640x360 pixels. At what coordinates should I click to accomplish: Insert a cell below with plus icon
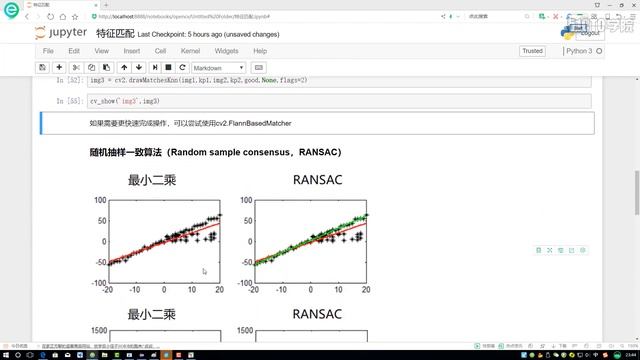pos(59,67)
